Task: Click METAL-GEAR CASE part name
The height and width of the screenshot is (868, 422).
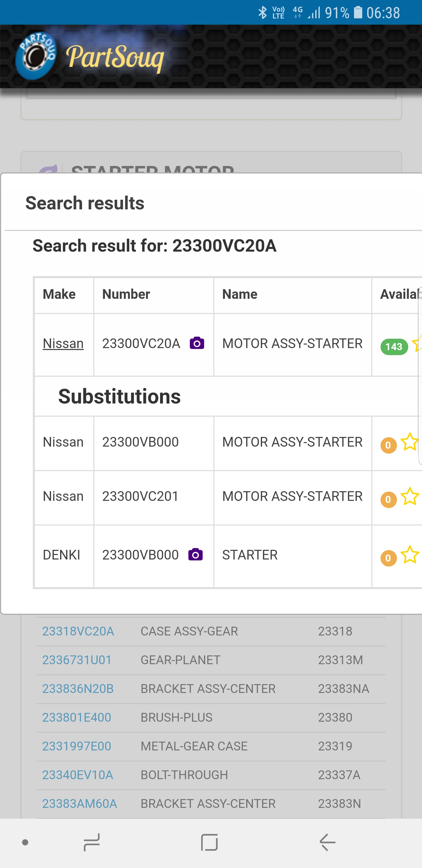Action: (x=194, y=746)
